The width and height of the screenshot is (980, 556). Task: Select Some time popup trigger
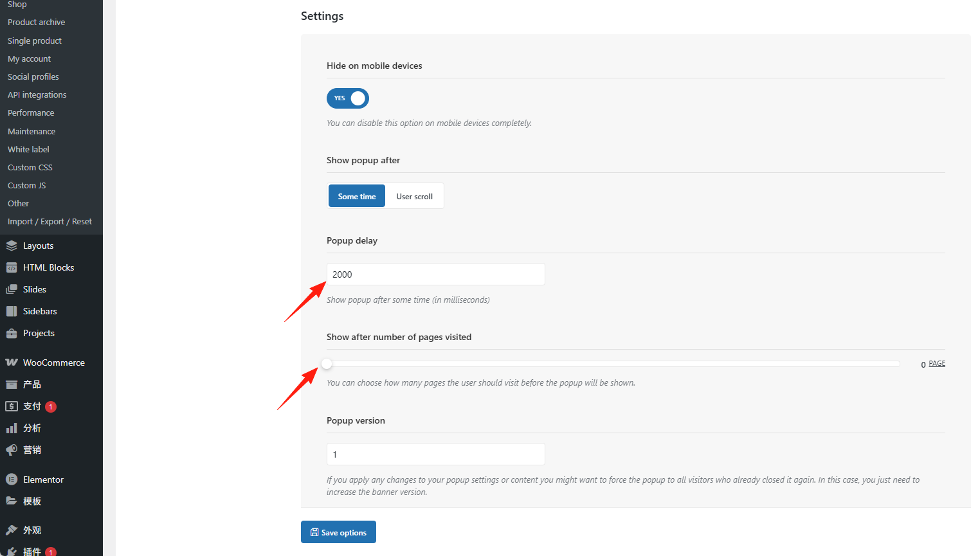tap(357, 196)
